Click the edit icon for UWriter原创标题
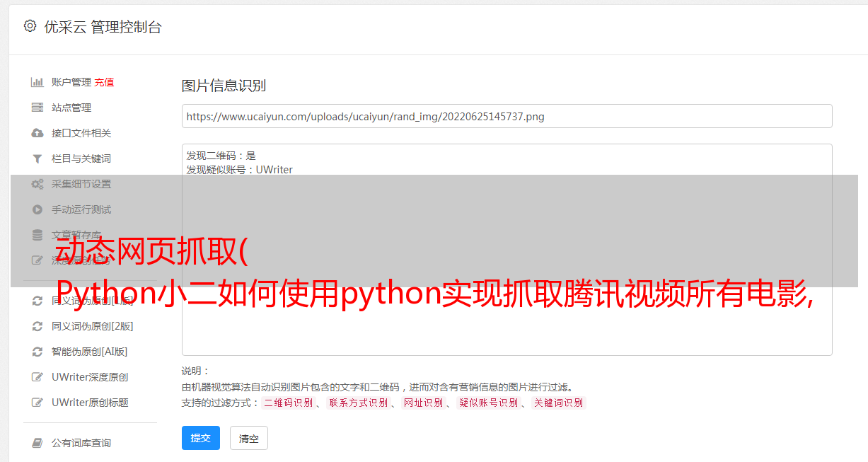This screenshot has width=868, height=462. pyautogui.click(x=37, y=403)
